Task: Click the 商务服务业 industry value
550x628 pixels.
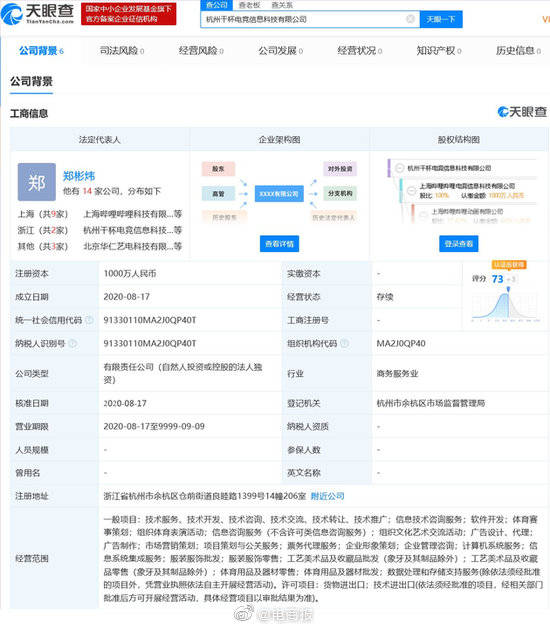Action: (x=397, y=374)
